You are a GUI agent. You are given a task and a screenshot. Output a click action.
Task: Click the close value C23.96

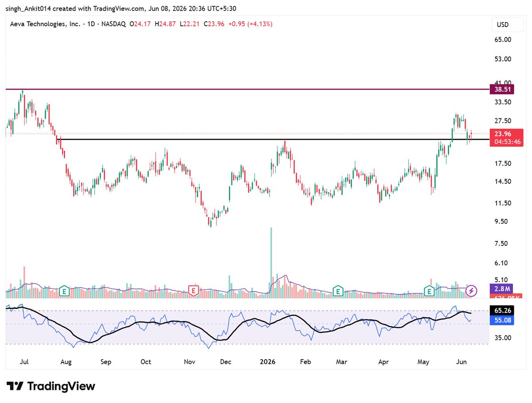(x=214, y=24)
